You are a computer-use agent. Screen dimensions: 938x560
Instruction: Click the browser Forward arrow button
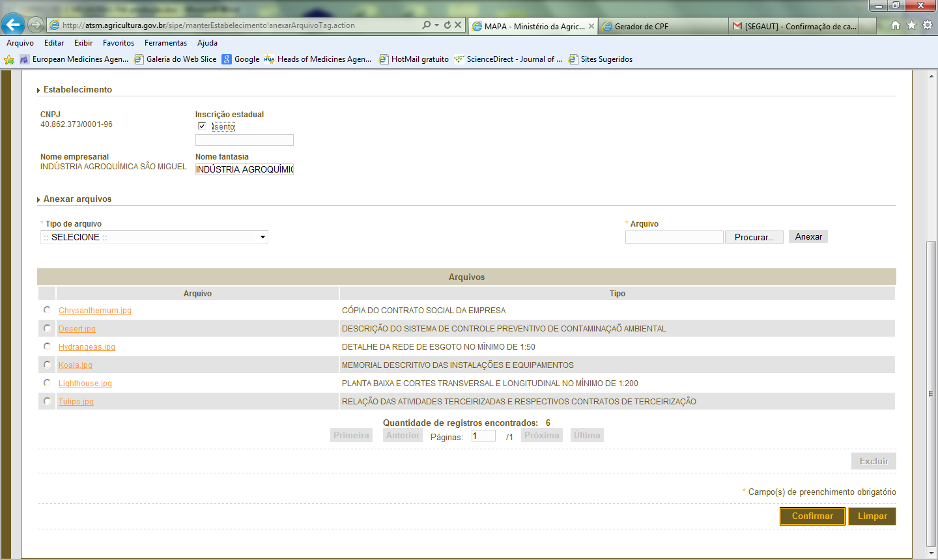pos(36,25)
